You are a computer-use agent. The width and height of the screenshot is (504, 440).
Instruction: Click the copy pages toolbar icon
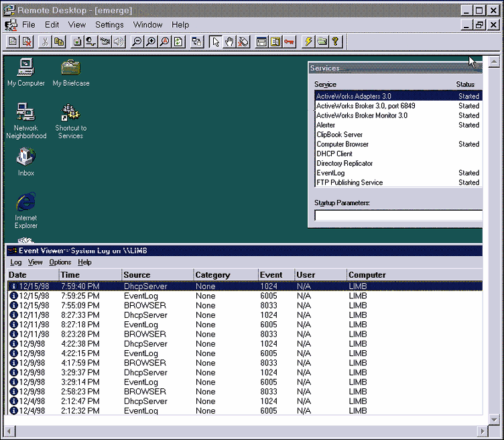(x=59, y=42)
